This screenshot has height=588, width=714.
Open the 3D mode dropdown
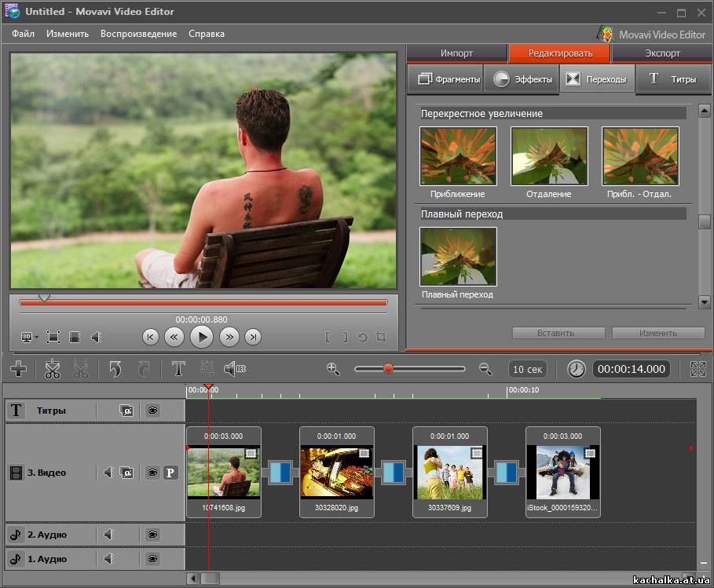click(29, 337)
